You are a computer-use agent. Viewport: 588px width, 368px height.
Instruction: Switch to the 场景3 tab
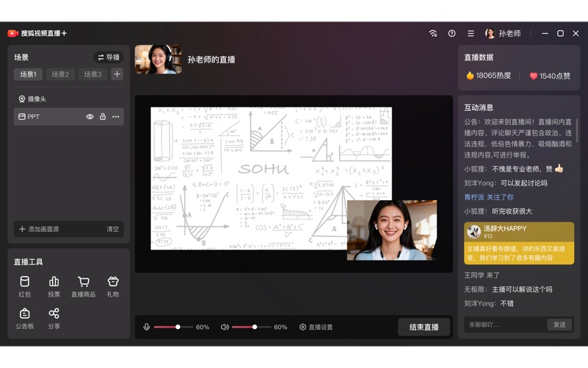point(93,74)
